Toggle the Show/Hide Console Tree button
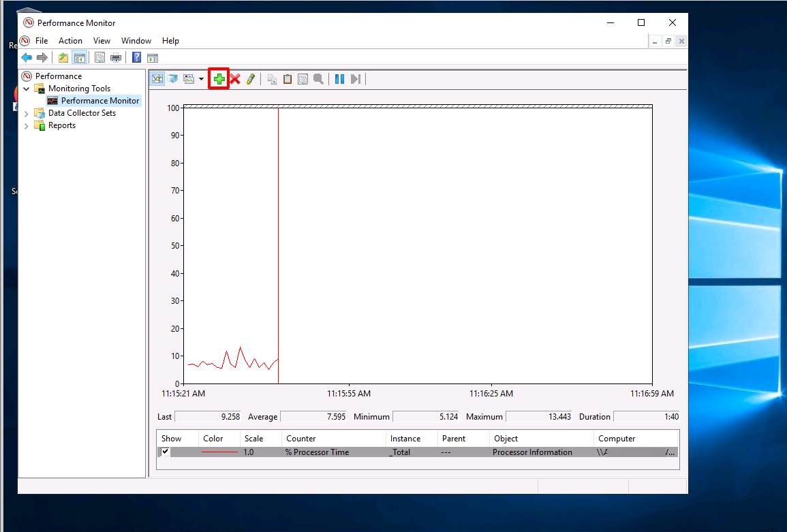Image resolution: width=787 pixels, height=532 pixels. 79,58
